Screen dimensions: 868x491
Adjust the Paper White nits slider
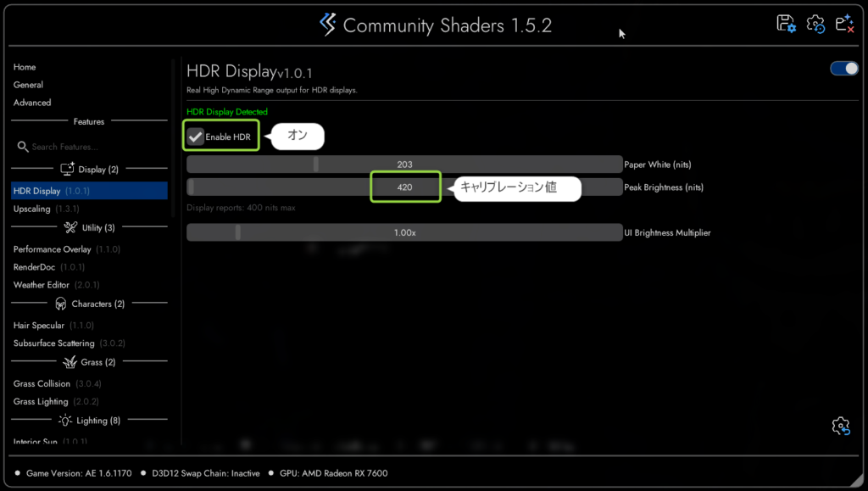coord(404,165)
